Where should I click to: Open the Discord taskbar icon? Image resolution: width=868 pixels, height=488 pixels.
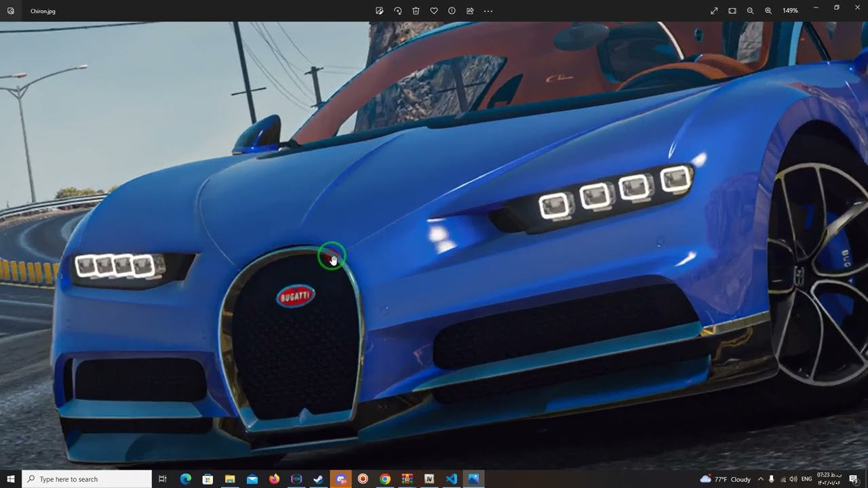click(341, 479)
